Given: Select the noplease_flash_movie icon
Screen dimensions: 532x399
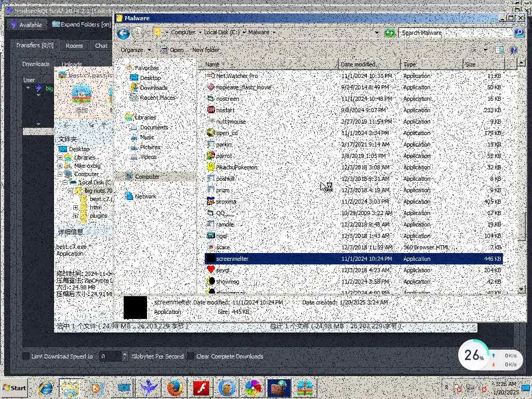Looking at the screenshot, I should tap(211, 87).
